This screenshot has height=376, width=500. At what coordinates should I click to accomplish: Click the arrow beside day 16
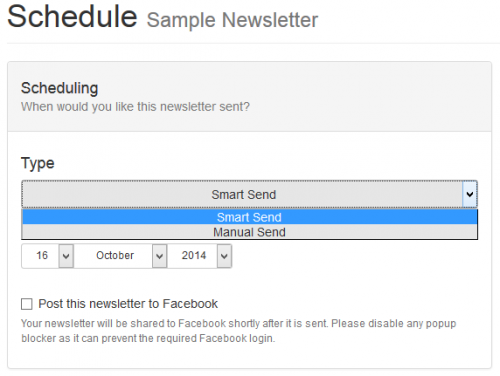(x=66, y=256)
